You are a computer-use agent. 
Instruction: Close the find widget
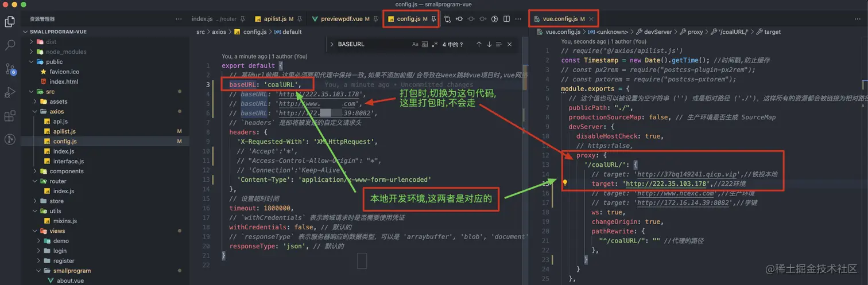(x=510, y=44)
